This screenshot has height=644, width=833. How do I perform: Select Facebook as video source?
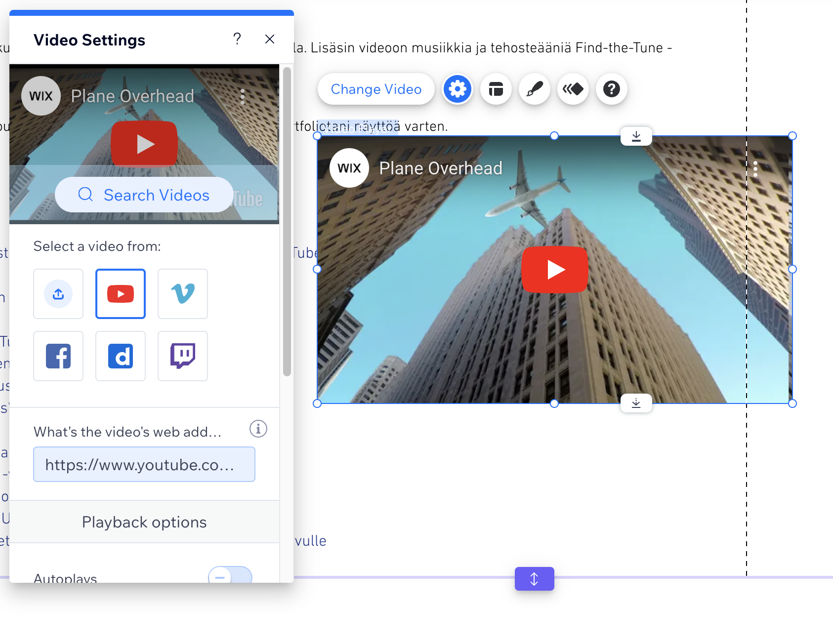58,356
